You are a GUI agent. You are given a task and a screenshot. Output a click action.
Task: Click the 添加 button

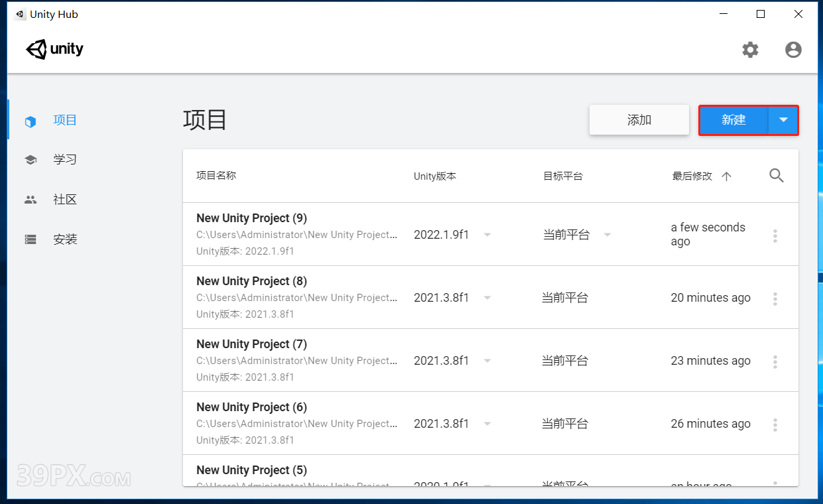coord(639,120)
